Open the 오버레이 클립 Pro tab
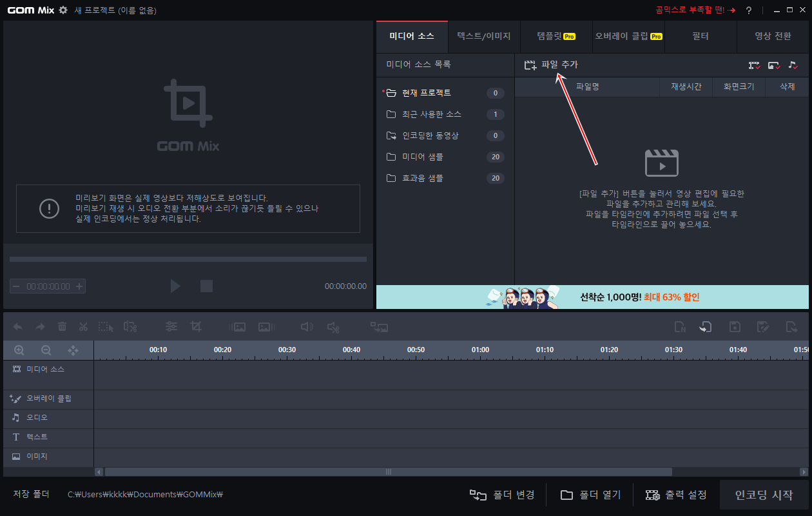812x516 pixels. 628,36
